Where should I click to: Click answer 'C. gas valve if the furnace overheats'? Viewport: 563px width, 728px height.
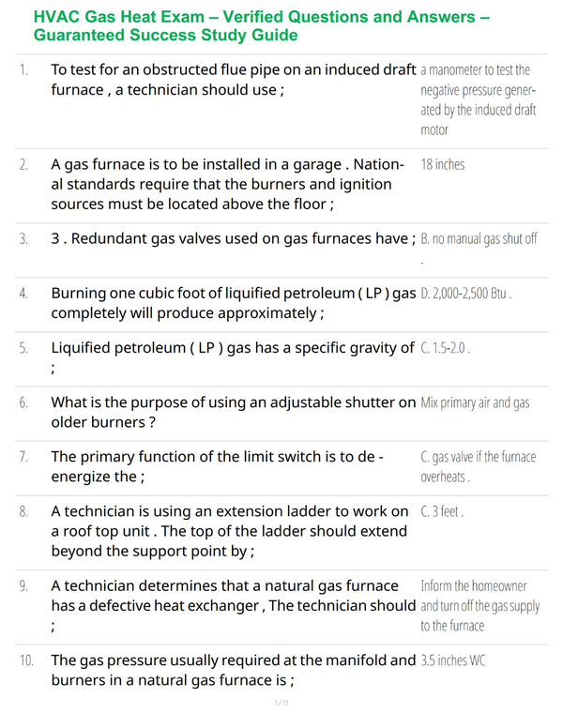pos(479,466)
